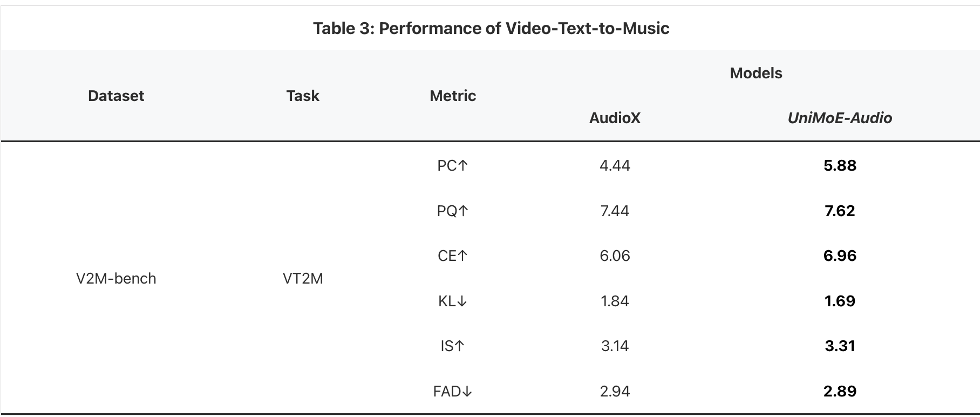980x417 pixels.
Task: Click the CE↑ metric label
Action: coord(453,255)
